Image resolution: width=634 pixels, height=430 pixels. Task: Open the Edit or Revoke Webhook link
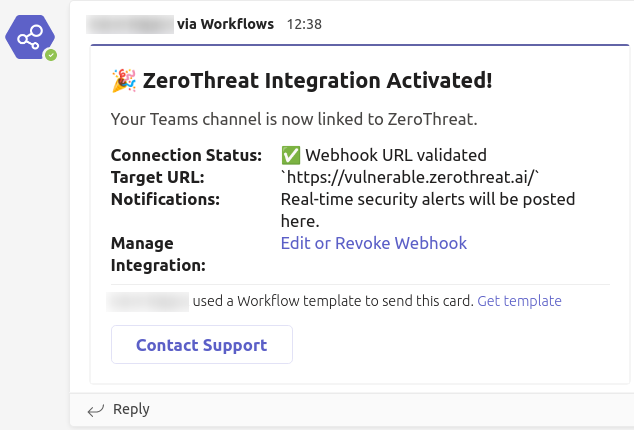click(x=374, y=243)
